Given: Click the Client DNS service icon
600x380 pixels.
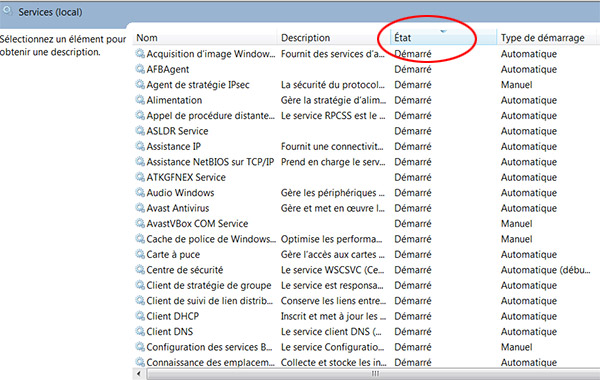Looking at the screenshot, I should (140, 331).
